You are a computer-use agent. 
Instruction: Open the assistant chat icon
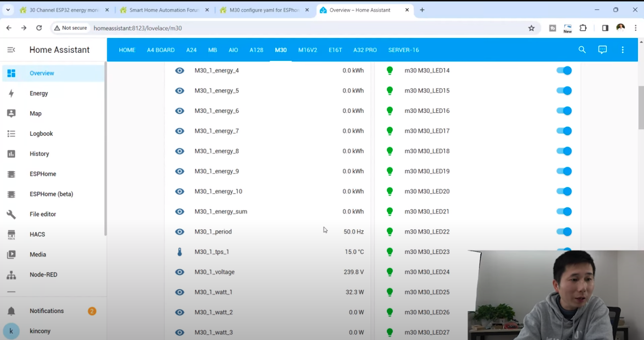click(x=602, y=50)
